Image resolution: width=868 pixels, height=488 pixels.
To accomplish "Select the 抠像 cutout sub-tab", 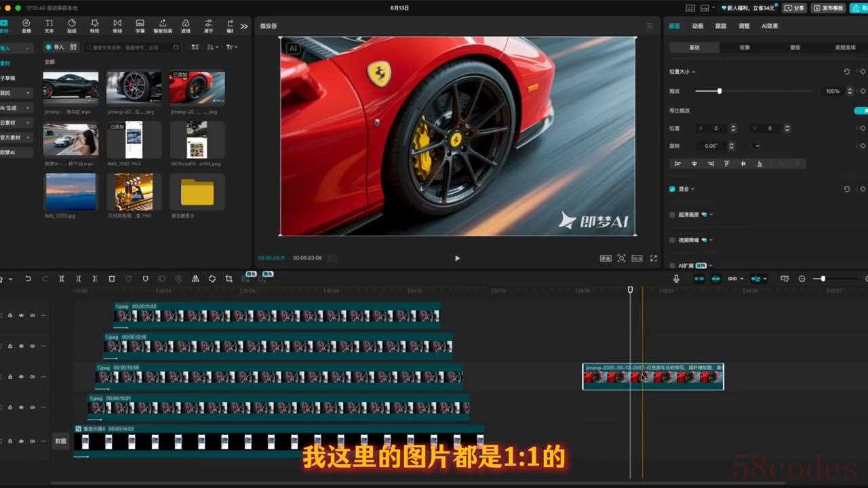I will coord(745,47).
